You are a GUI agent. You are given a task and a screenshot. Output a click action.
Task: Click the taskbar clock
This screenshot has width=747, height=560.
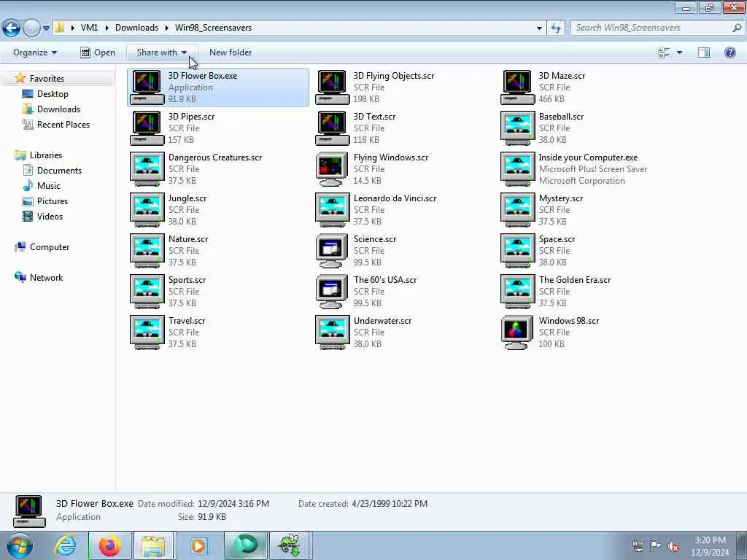click(x=710, y=546)
